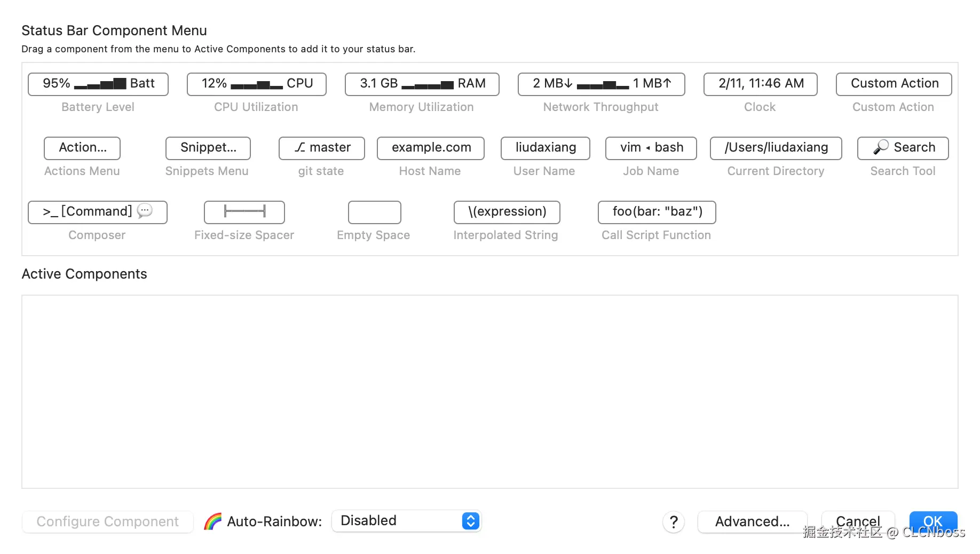Select the Interpolated String expression component
This screenshot has width=980, height=554.
(507, 212)
